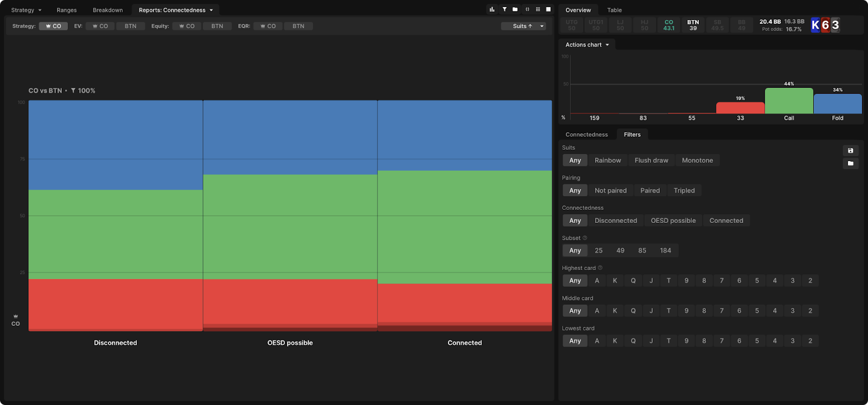Viewport: 868px width, 405px height.
Task: Click the help icon next to Subset
Action: coord(585,238)
